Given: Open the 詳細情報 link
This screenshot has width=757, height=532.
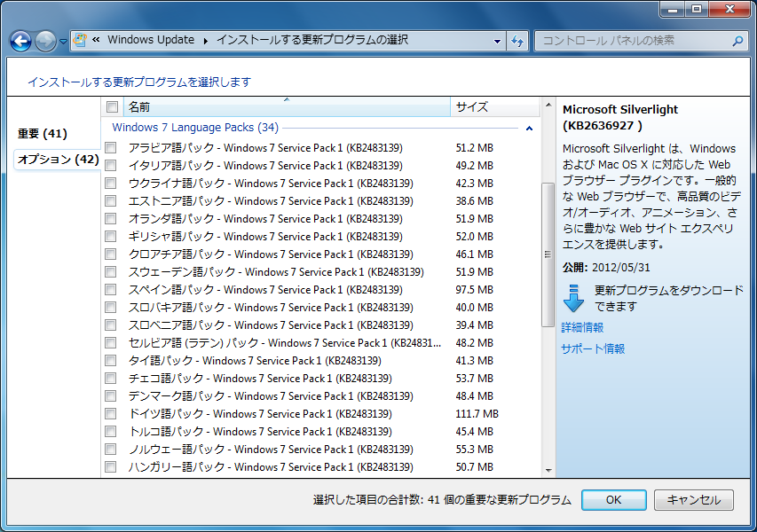Looking at the screenshot, I should point(582,328).
